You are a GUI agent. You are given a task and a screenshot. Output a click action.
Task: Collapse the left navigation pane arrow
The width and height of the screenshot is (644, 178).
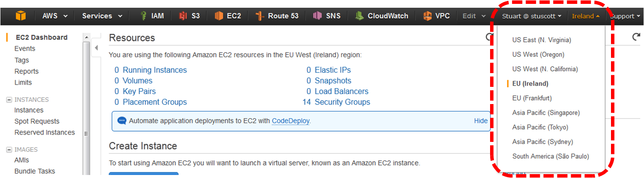(96, 47)
